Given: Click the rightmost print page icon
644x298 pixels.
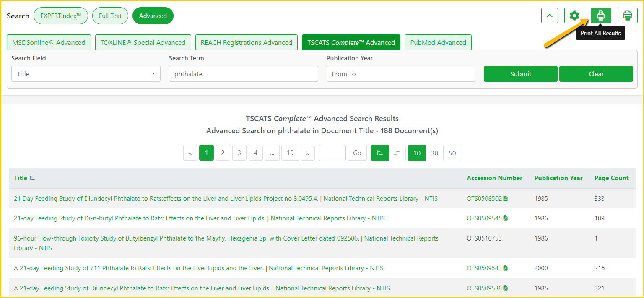Looking at the screenshot, I should (627, 16).
